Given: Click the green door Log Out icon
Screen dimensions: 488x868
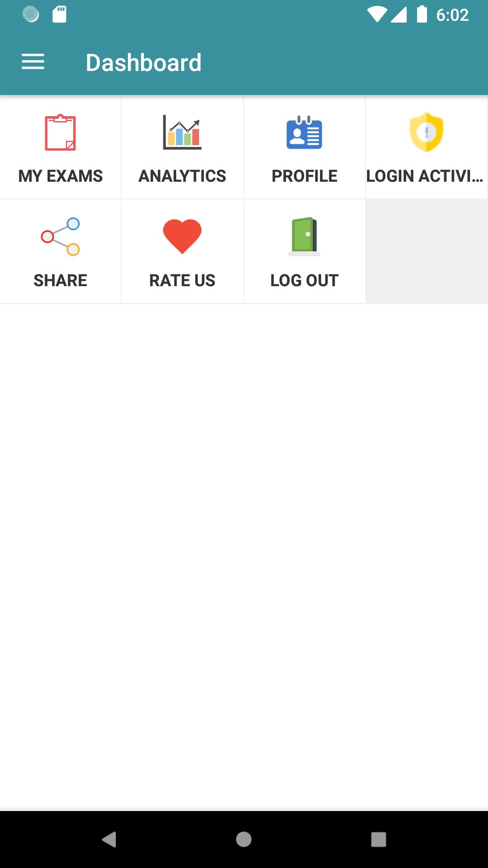Looking at the screenshot, I should 304,236.
